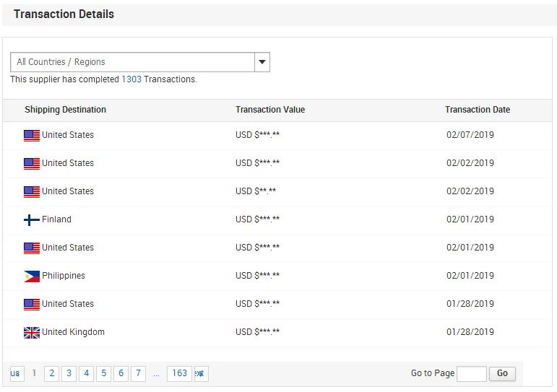Open the All Countries / Regions dropdown

click(x=140, y=62)
